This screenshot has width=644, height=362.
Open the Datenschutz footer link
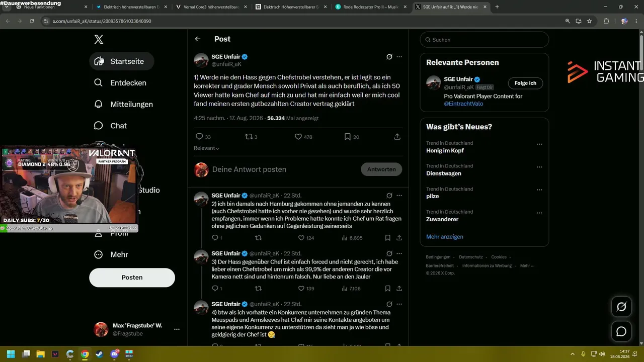coord(471,257)
